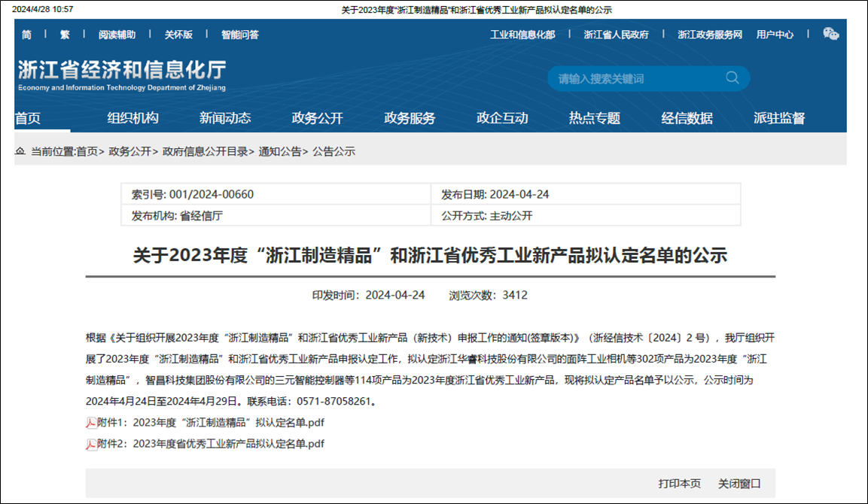Expand the 经信数据 navigation menu

coord(687,118)
